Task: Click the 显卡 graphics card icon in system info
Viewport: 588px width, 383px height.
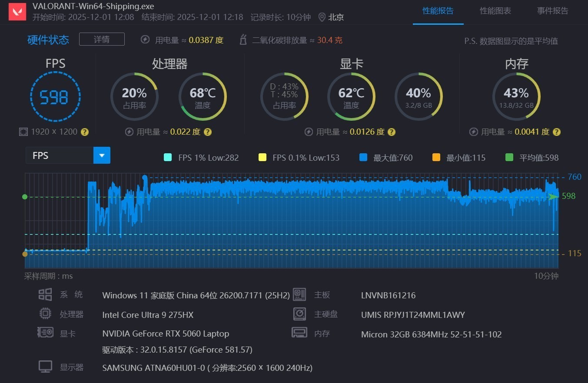Action: pos(45,333)
